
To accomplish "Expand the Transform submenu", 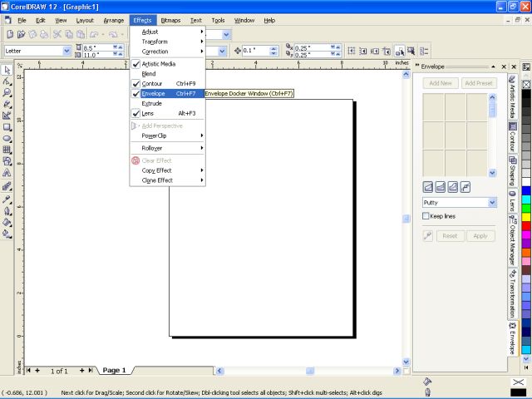I will [168, 42].
